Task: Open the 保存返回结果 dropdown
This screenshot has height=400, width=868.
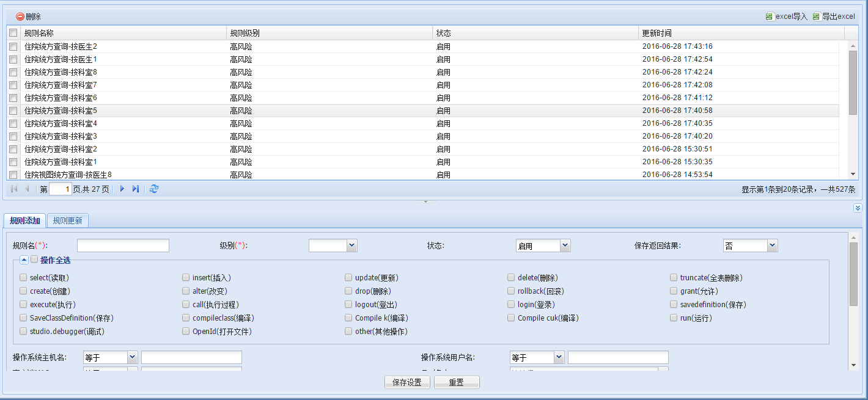Action: tap(772, 245)
